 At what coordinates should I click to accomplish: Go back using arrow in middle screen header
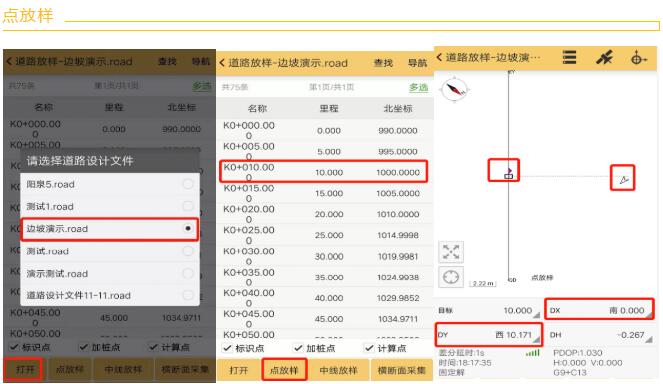pyautogui.click(x=222, y=63)
